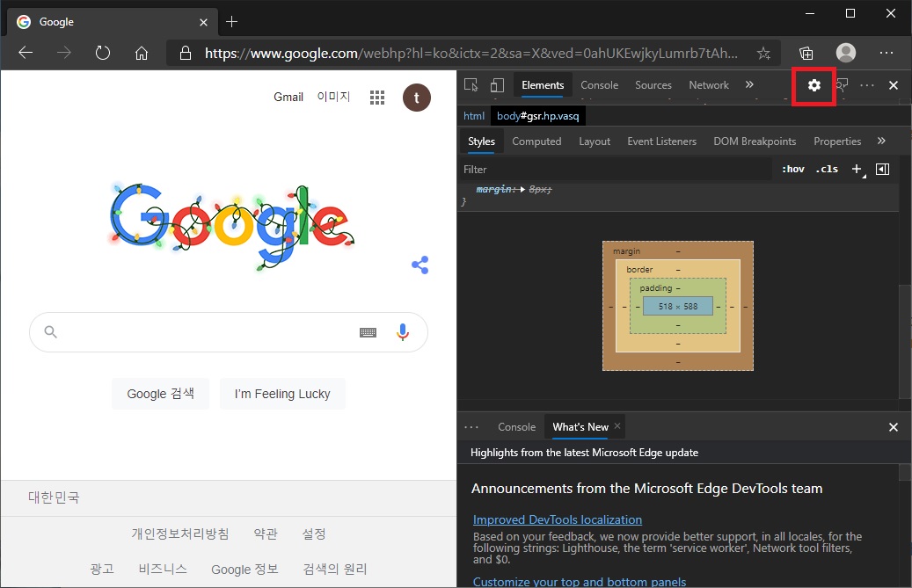Show more DevTools main tabs chevron
912x588 pixels.
point(749,85)
